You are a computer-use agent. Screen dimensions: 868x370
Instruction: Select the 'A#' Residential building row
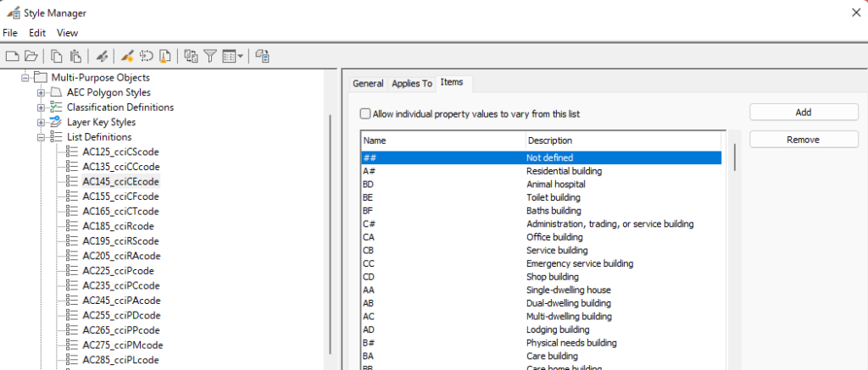pyautogui.click(x=542, y=171)
